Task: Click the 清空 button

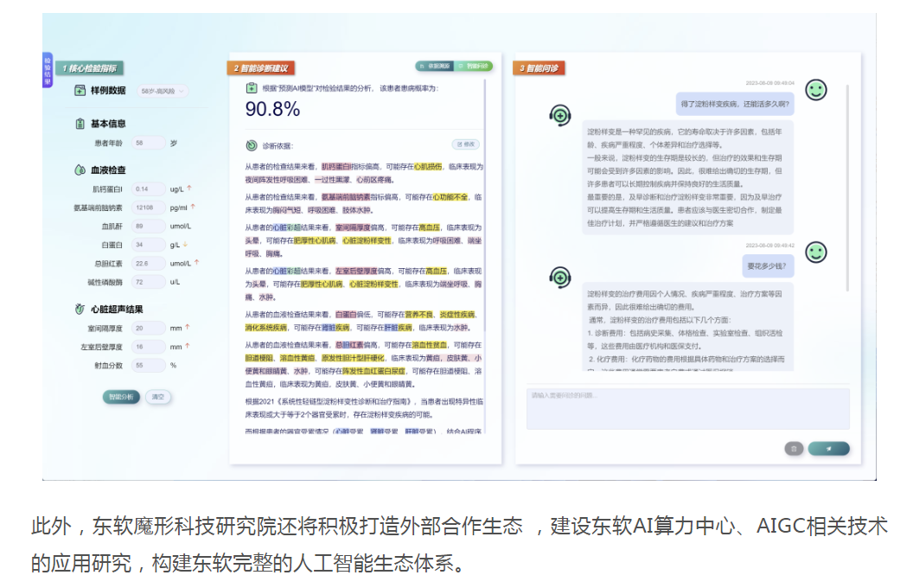Action: pyautogui.click(x=157, y=397)
